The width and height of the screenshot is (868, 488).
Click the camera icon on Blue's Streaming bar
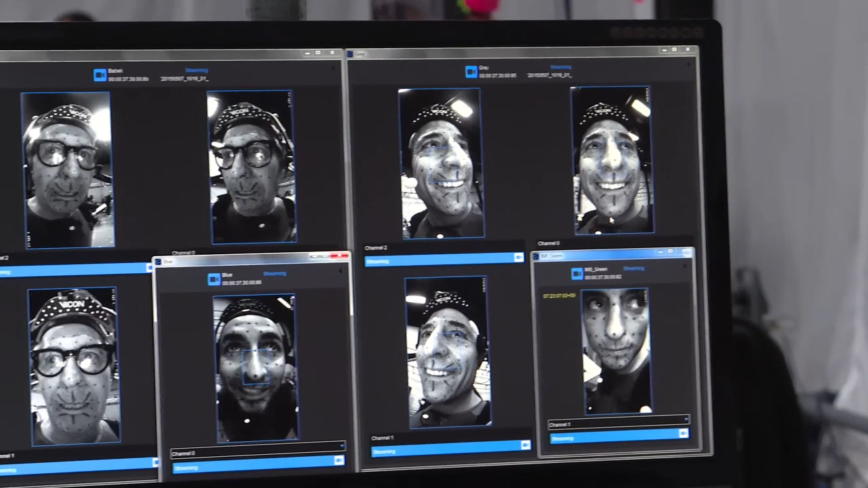click(339, 460)
